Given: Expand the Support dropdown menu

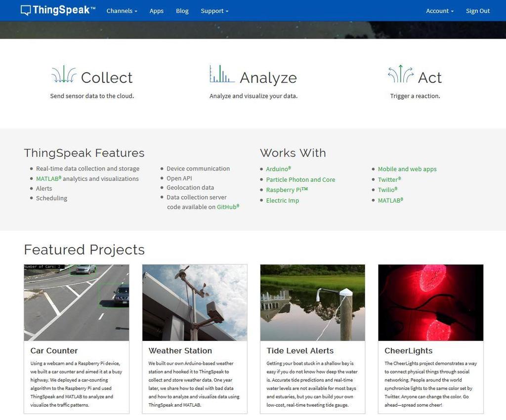Looking at the screenshot, I should 214,11.
